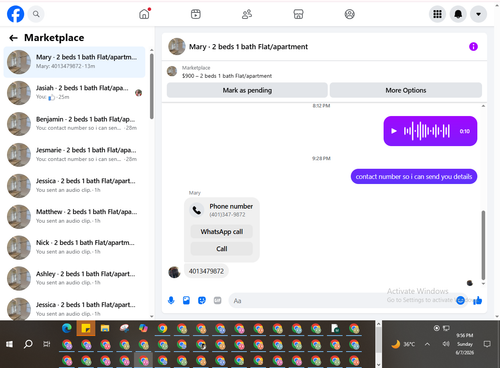Click the chat messages scrollbar
Viewport: 500px width, 368px height.
pyautogui.click(x=483, y=245)
